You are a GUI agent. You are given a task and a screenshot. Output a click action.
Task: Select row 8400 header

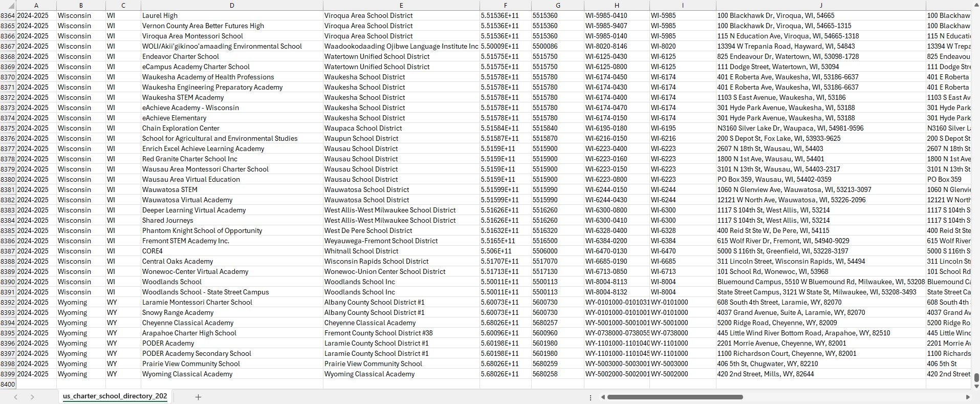pyautogui.click(x=8, y=385)
